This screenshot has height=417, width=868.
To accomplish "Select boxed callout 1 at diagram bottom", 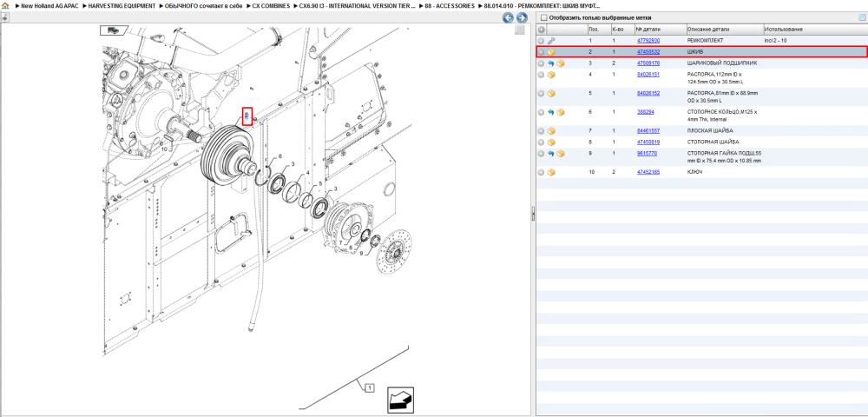I will [369, 387].
